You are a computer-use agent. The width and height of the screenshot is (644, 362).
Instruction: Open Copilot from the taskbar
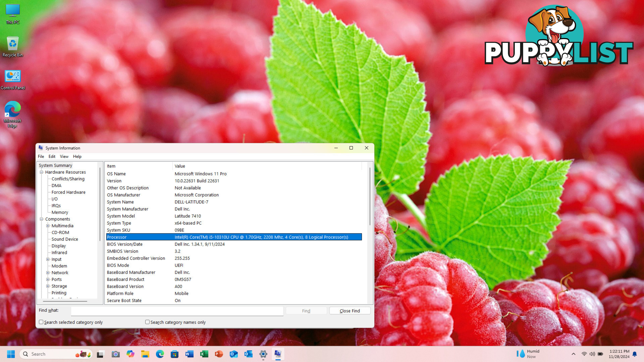pyautogui.click(x=130, y=354)
